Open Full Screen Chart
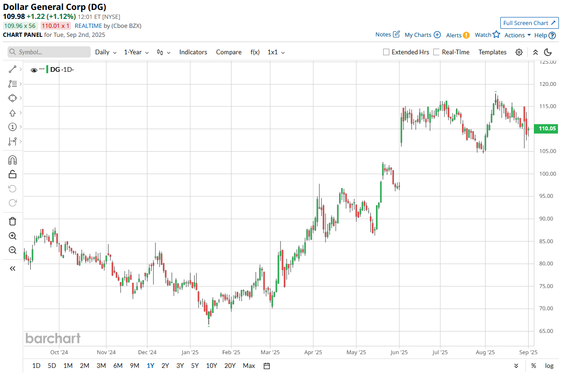The width and height of the screenshot is (566, 392). click(x=529, y=23)
